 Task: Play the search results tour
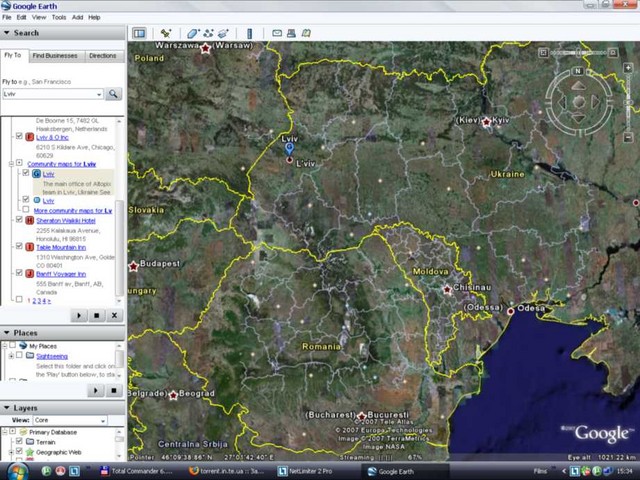tap(79, 315)
